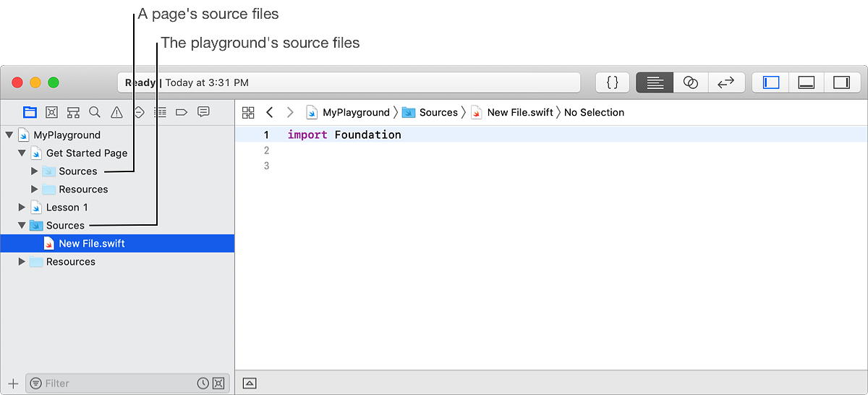Toggle the inspectors panel visibility
Viewport: 868px width, 395px height.
click(x=841, y=82)
